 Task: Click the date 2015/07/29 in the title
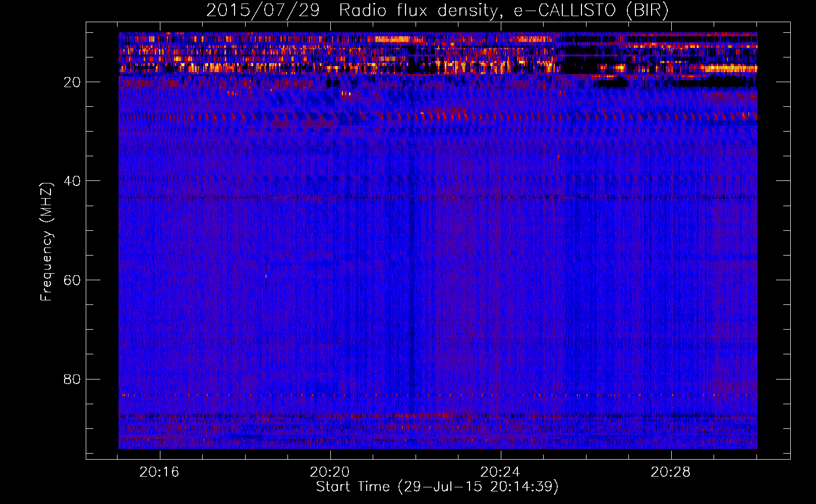(x=263, y=11)
